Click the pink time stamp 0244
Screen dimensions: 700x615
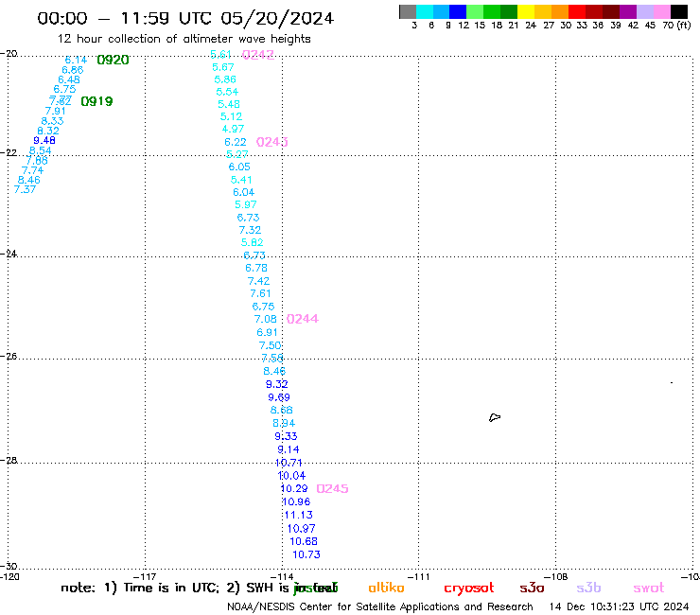pos(303,319)
